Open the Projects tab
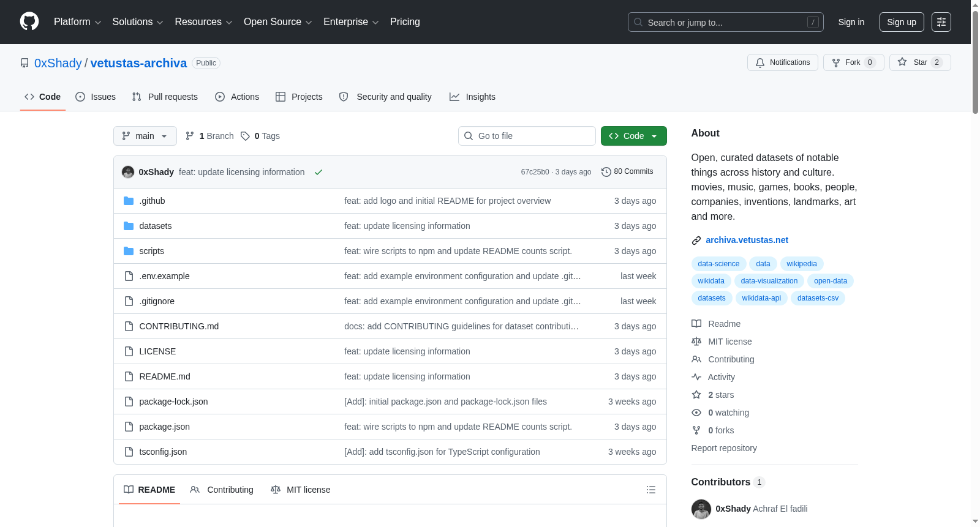 299,97
